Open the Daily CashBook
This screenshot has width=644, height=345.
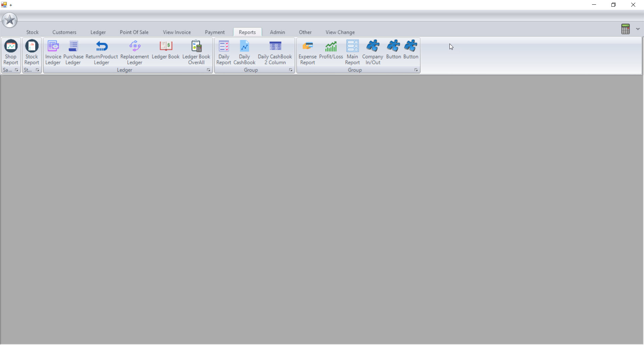coord(245,52)
